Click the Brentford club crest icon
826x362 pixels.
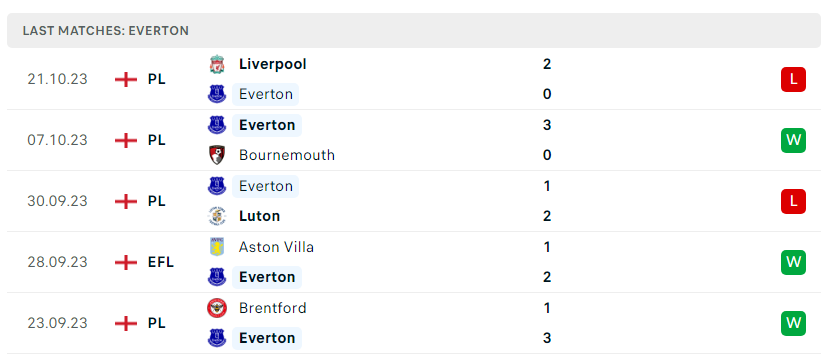coord(217,308)
